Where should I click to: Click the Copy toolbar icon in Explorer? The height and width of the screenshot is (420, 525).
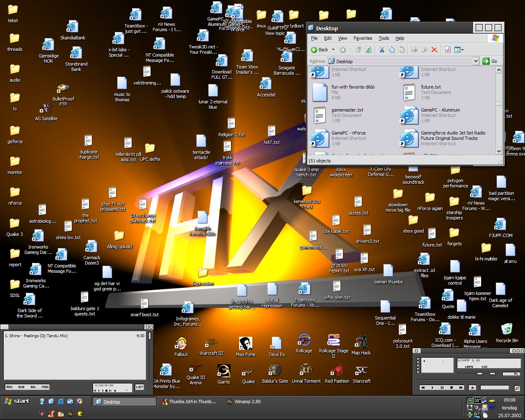pos(392,50)
